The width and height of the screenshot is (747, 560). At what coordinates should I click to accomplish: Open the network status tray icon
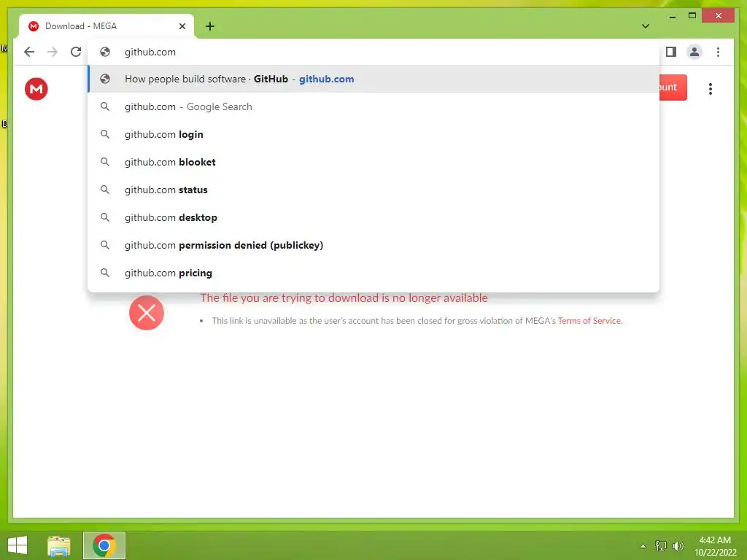click(661, 545)
